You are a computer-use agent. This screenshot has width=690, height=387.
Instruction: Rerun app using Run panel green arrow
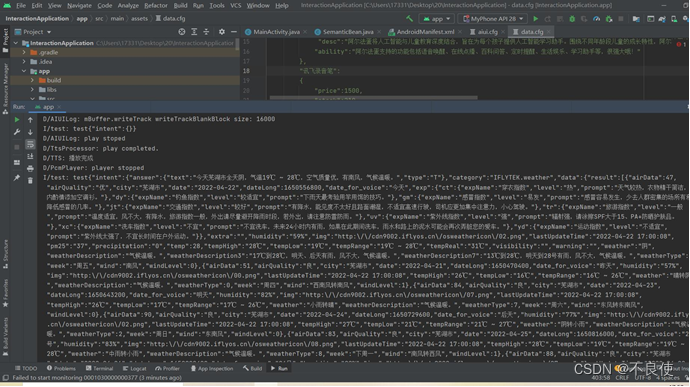coord(17,119)
